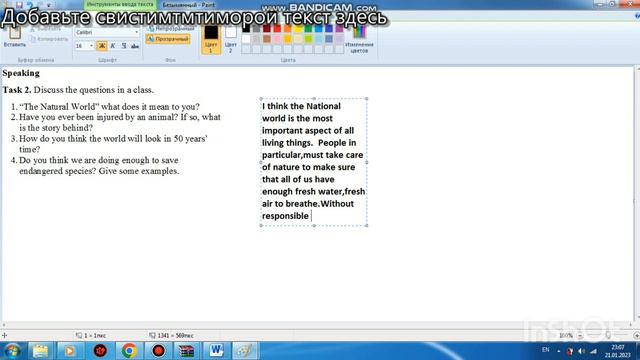Click the text box top-left corner handle
The height and width of the screenshot is (360, 640).
[x=261, y=99]
